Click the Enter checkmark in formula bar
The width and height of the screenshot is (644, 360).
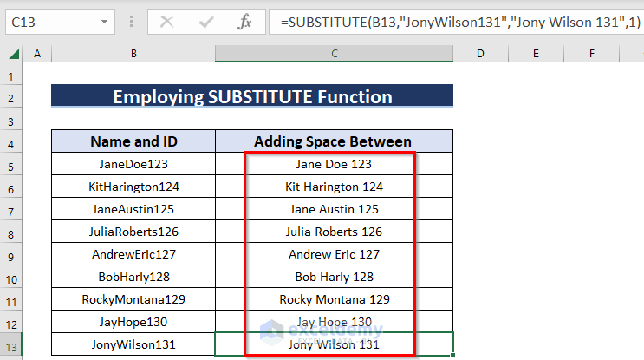tap(207, 21)
